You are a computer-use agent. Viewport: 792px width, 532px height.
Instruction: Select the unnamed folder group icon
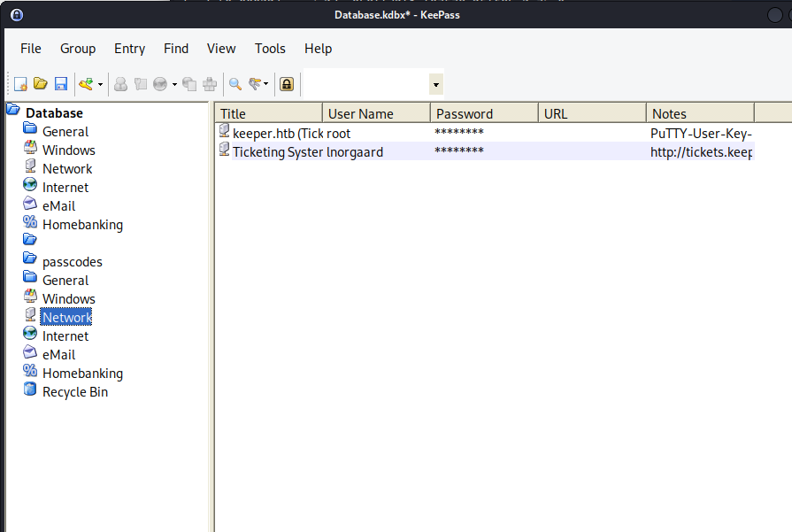30,239
